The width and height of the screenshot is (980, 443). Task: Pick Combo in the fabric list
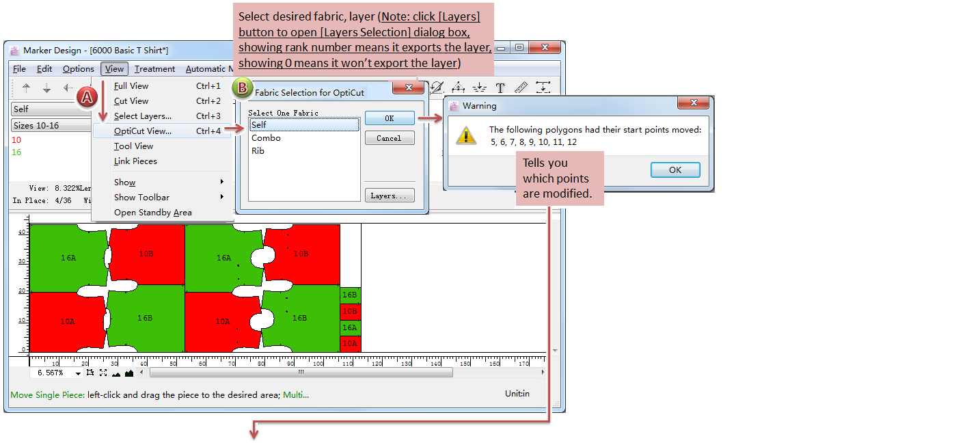pyautogui.click(x=266, y=138)
